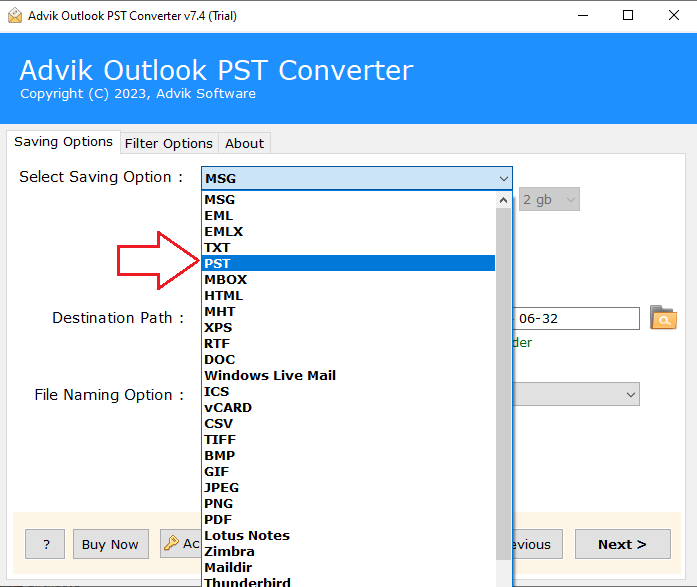The height and width of the screenshot is (587, 697).
Task: Click the ? help button
Action: coord(45,544)
